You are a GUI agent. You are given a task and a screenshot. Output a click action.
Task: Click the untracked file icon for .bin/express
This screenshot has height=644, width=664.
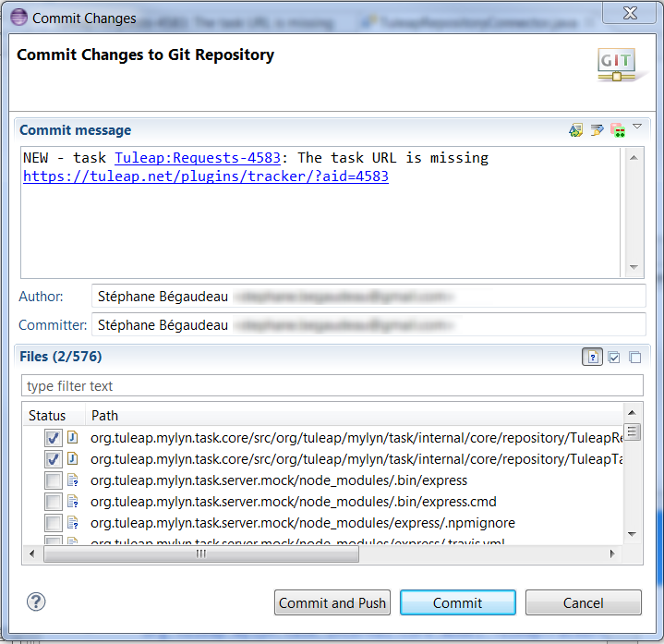73,480
